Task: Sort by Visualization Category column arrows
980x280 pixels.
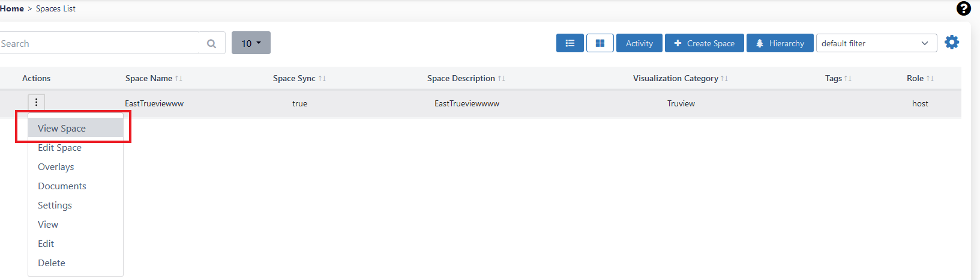Action: tap(724, 79)
